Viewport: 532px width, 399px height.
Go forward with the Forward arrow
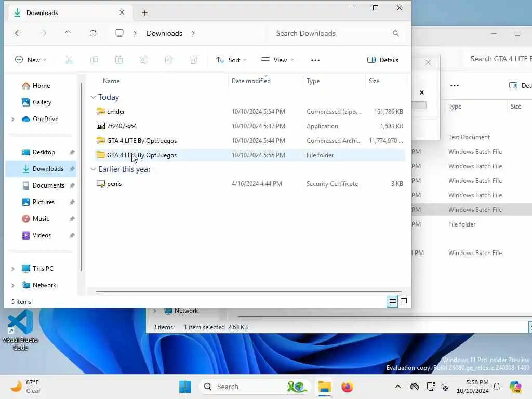click(43, 33)
